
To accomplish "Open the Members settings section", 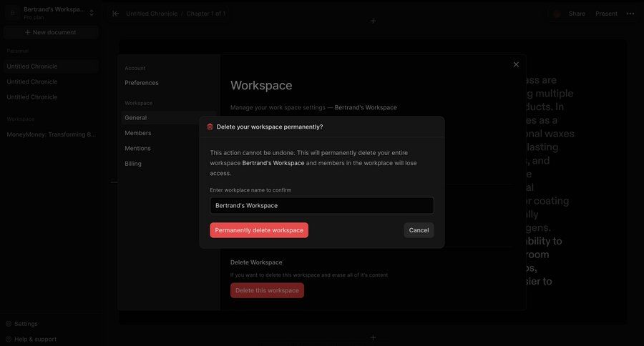I will [x=138, y=133].
